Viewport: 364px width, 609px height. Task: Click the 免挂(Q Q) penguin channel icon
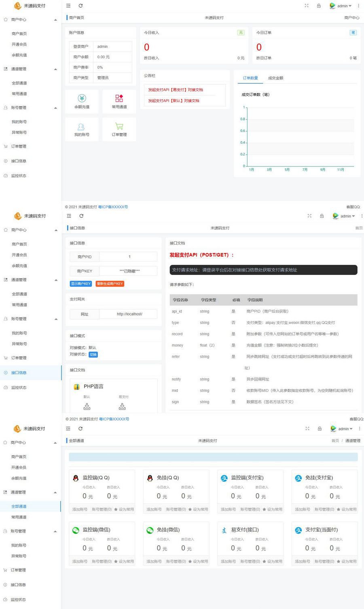(150, 478)
